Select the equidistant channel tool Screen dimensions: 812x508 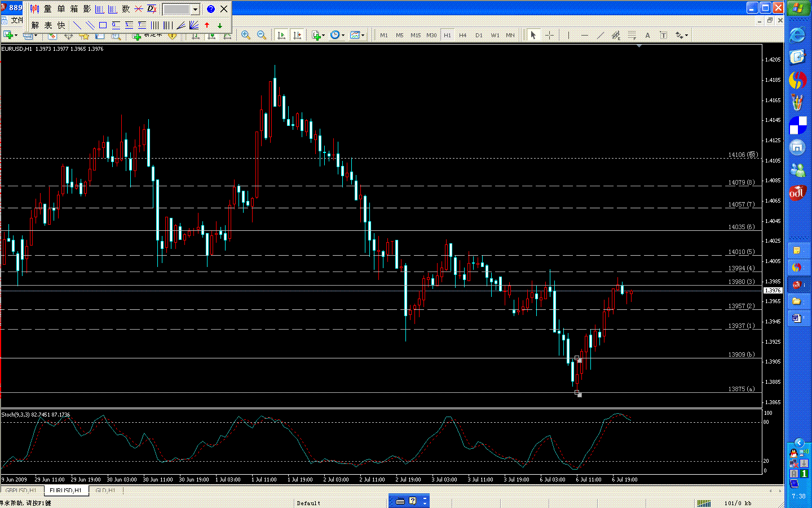[616, 35]
